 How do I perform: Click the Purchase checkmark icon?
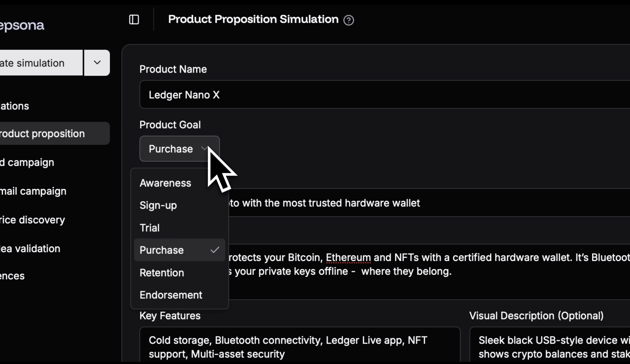215,250
